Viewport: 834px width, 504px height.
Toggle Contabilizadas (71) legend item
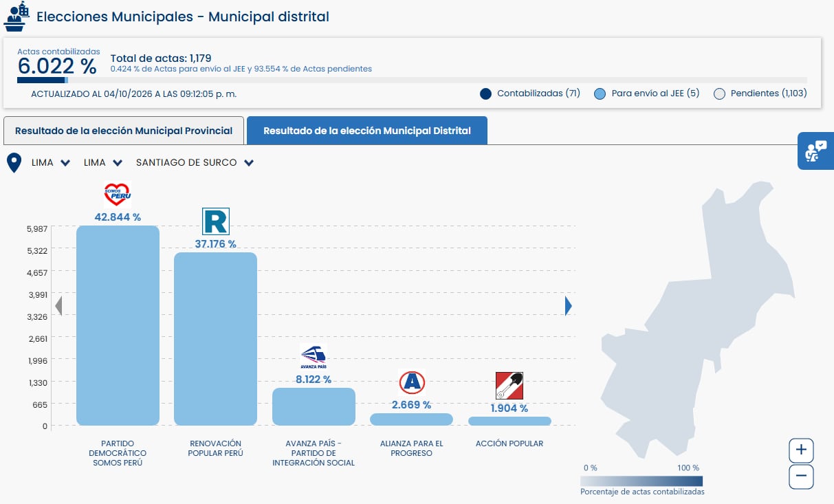(x=530, y=94)
